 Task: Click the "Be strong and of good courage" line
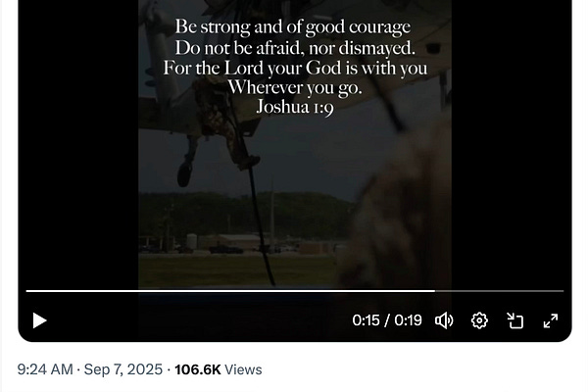293,27
